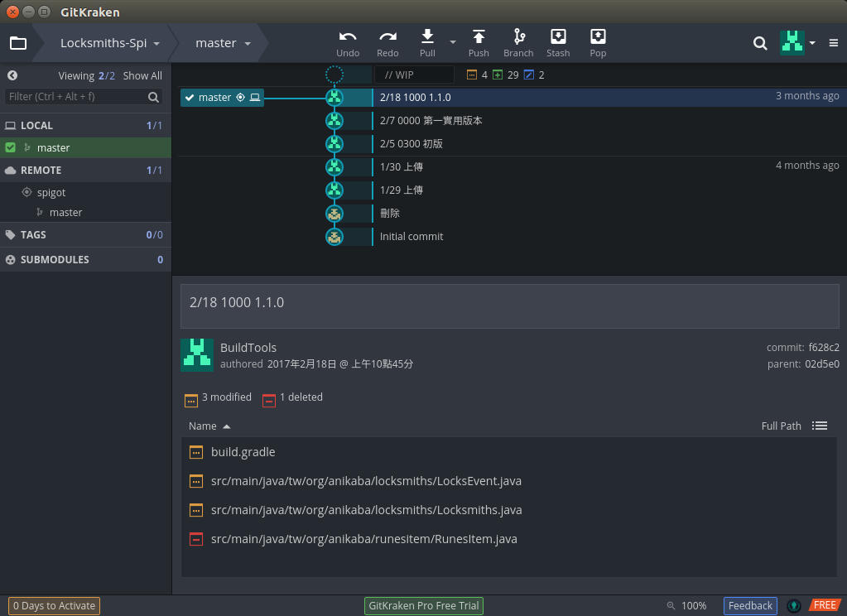Click the commit message box
Viewport: 847px width, 616px height.
tap(509, 306)
